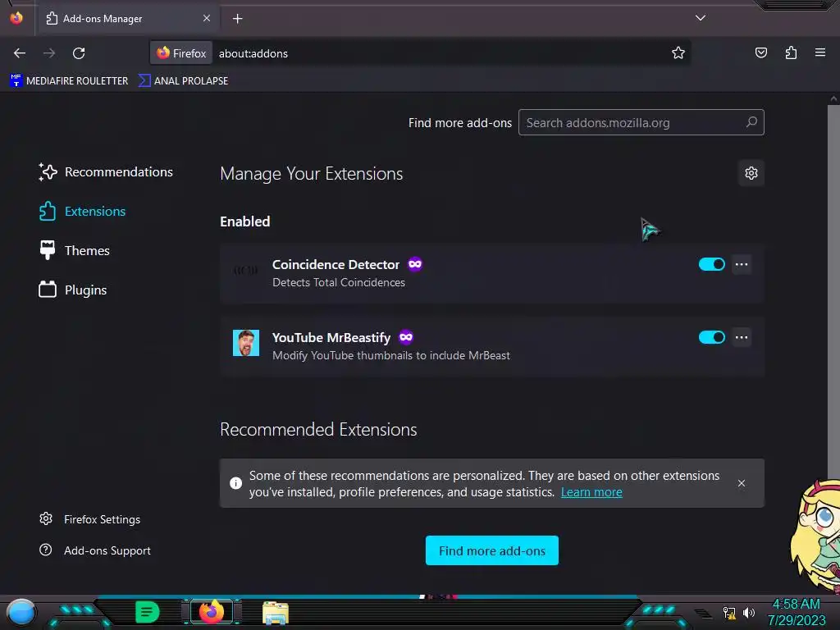Image resolution: width=840 pixels, height=630 pixels.
Task: Open the Extensions toolbar puzzle icon
Action: click(x=791, y=52)
